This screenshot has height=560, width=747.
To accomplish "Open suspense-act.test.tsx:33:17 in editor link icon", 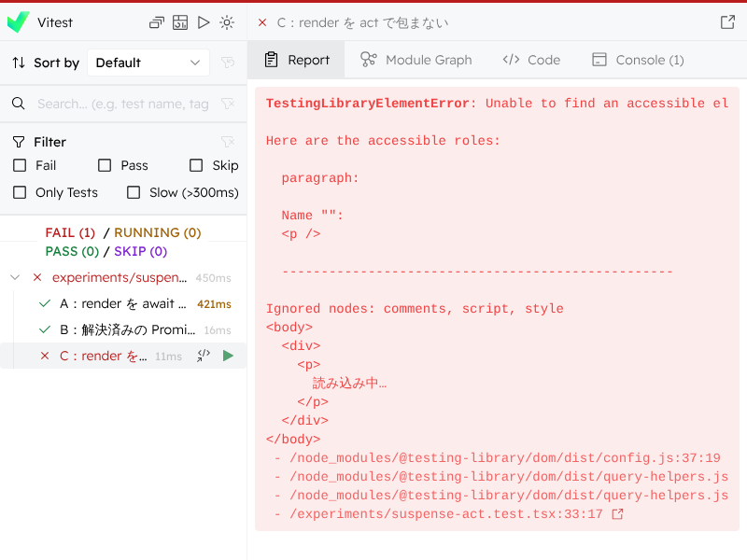I will pyautogui.click(x=617, y=514).
